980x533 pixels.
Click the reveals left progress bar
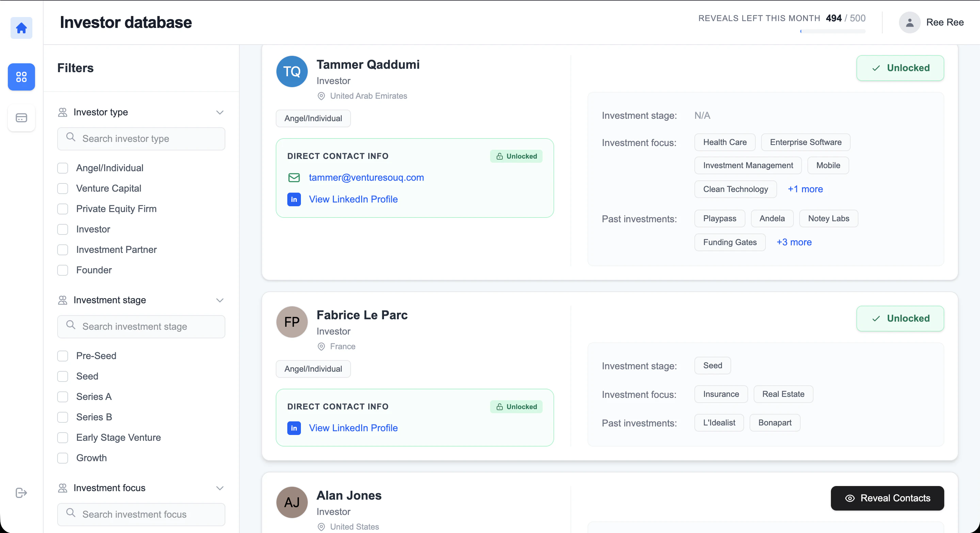coord(833,31)
